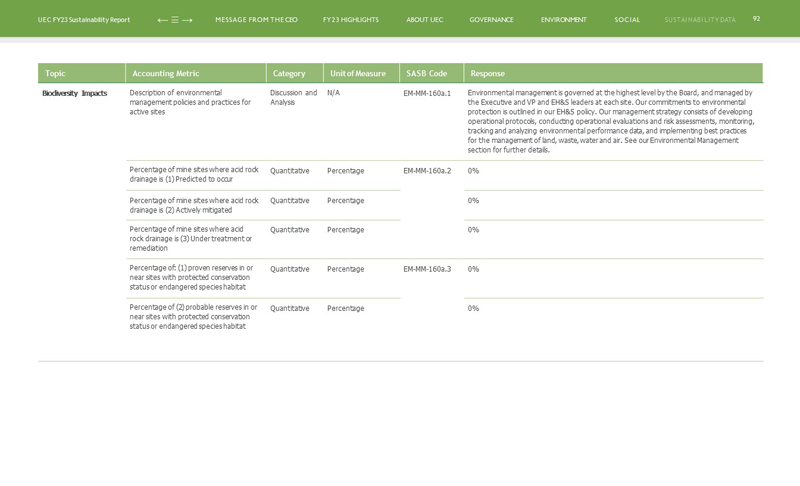Switch to the Environment section
The height and width of the screenshot is (486, 800).
[563, 20]
